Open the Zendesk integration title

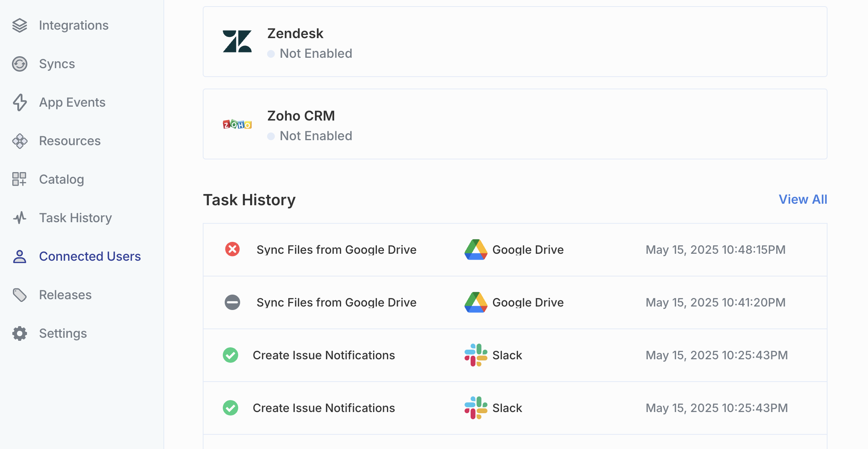coord(295,34)
